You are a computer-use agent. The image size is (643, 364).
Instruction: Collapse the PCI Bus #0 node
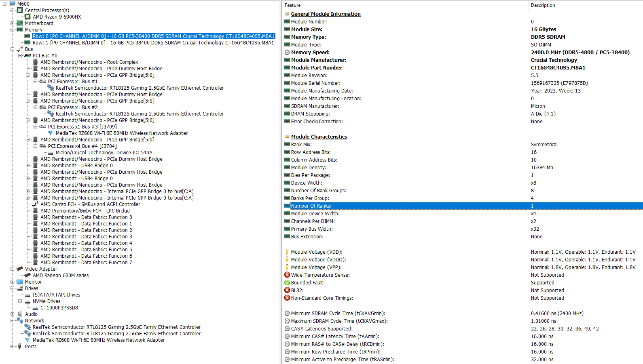coord(20,55)
